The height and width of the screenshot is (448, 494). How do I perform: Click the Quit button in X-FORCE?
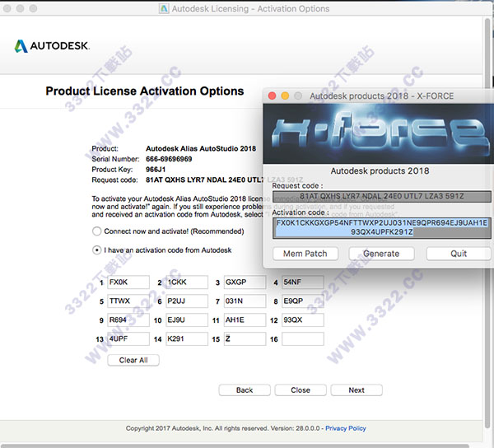click(x=459, y=254)
